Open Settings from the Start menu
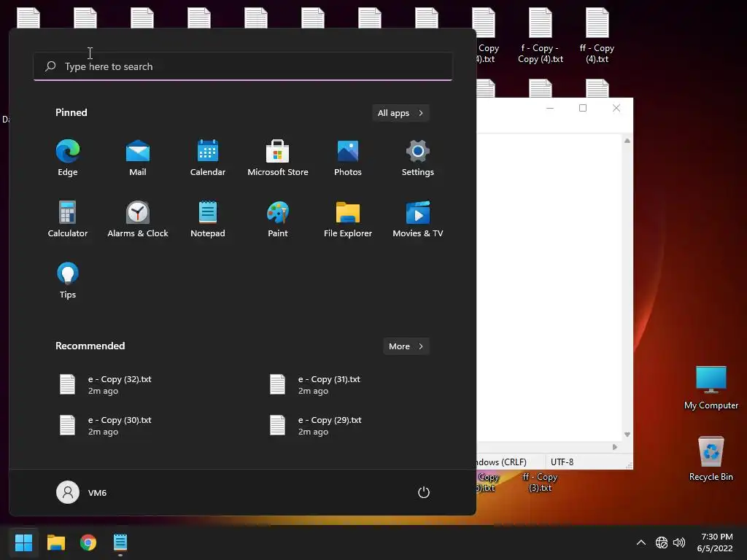Viewport: 747px width, 560px height. pos(418,158)
